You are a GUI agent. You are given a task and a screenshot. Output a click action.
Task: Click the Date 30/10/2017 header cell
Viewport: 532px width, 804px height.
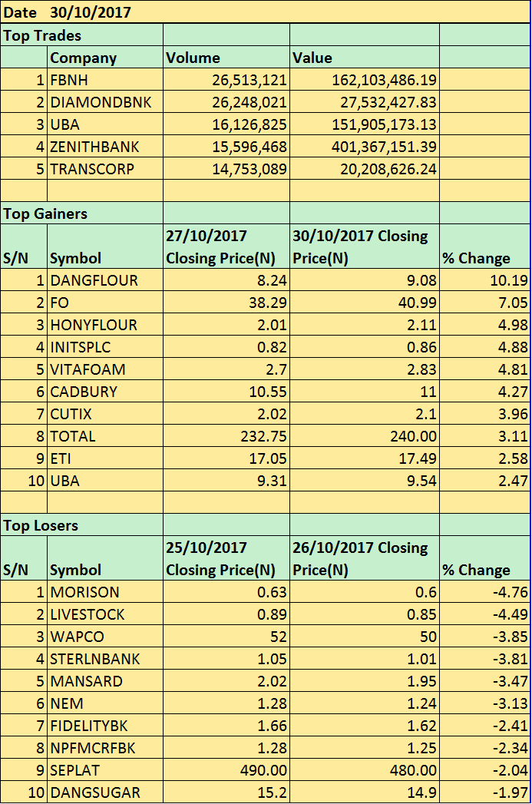point(68,12)
